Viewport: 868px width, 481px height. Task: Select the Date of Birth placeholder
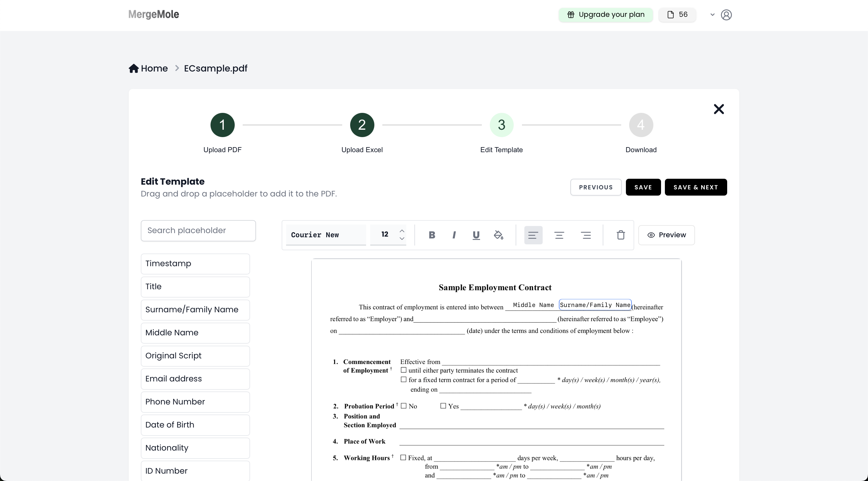(x=195, y=425)
